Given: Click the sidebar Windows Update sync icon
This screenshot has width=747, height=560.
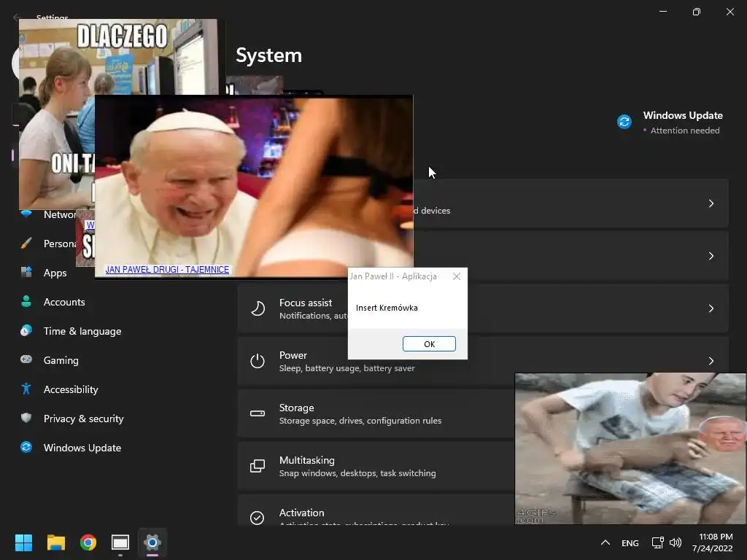Looking at the screenshot, I should (x=26, y=447).
